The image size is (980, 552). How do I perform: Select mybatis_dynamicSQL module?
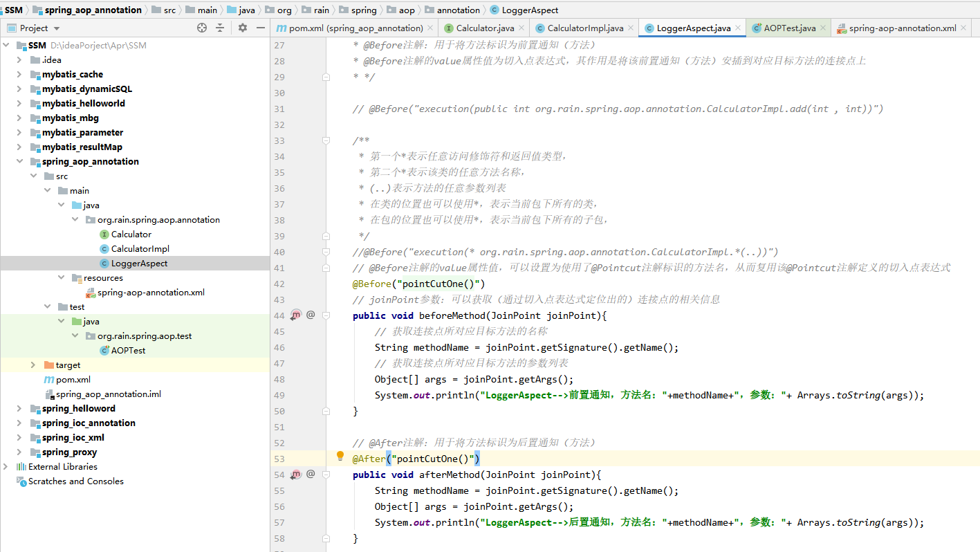[86, 89]
